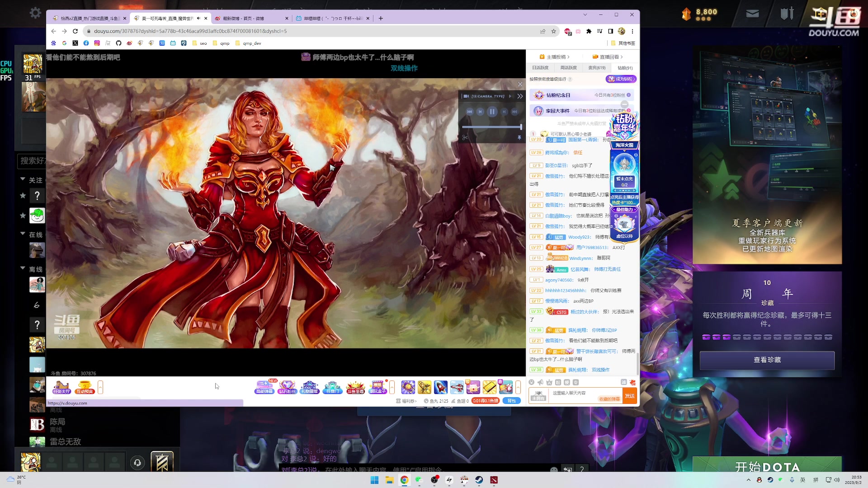
Task: Bookmark this page with the star icon
Action: (x=553, y=31)
